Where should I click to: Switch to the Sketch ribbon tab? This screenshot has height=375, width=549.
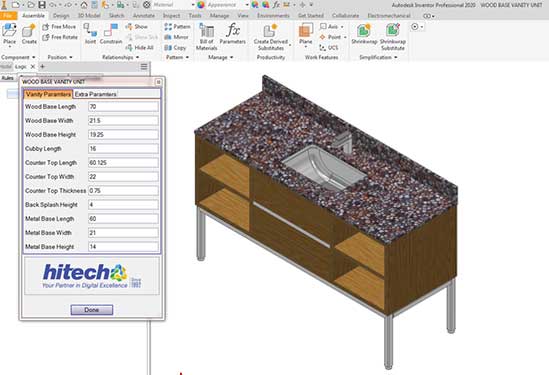pos(116,16)
